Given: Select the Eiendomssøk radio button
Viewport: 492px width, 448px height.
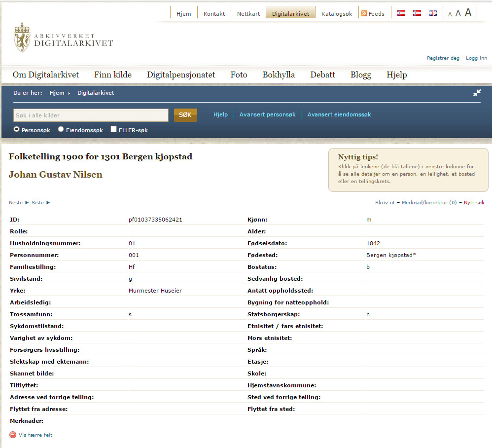Looking at the screenshot, I should pos(61,130).
